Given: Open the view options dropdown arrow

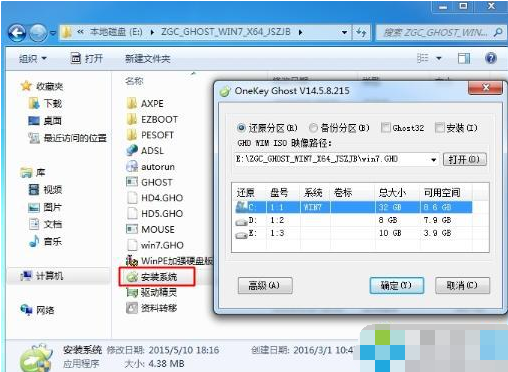Looking at the screenshot, I should 439,59.
